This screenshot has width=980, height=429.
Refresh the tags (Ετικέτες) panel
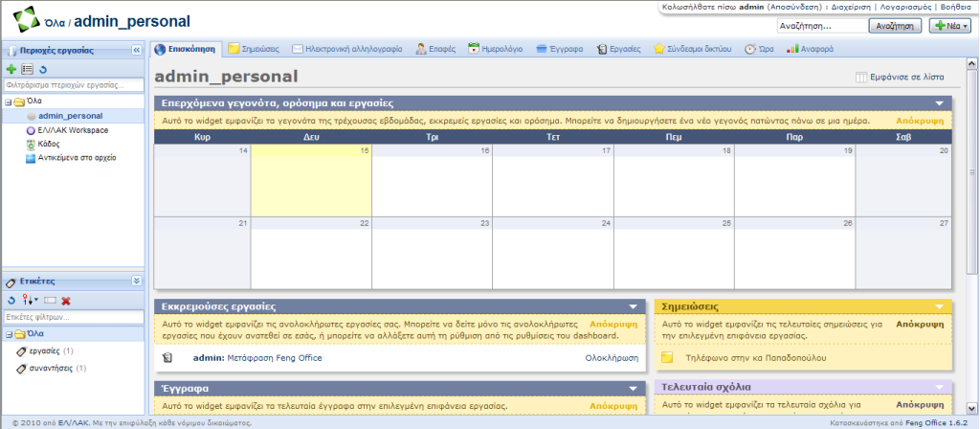[x=11, y=301]
